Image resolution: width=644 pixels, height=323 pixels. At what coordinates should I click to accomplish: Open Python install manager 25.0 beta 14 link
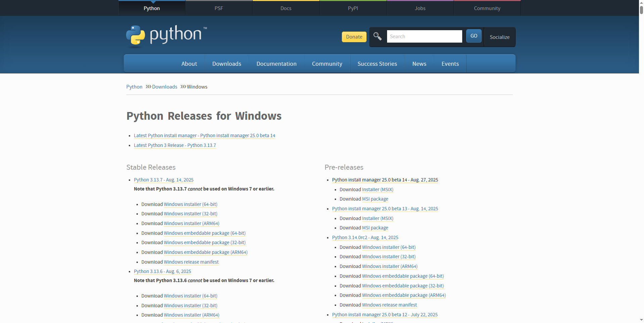(385, 180)
